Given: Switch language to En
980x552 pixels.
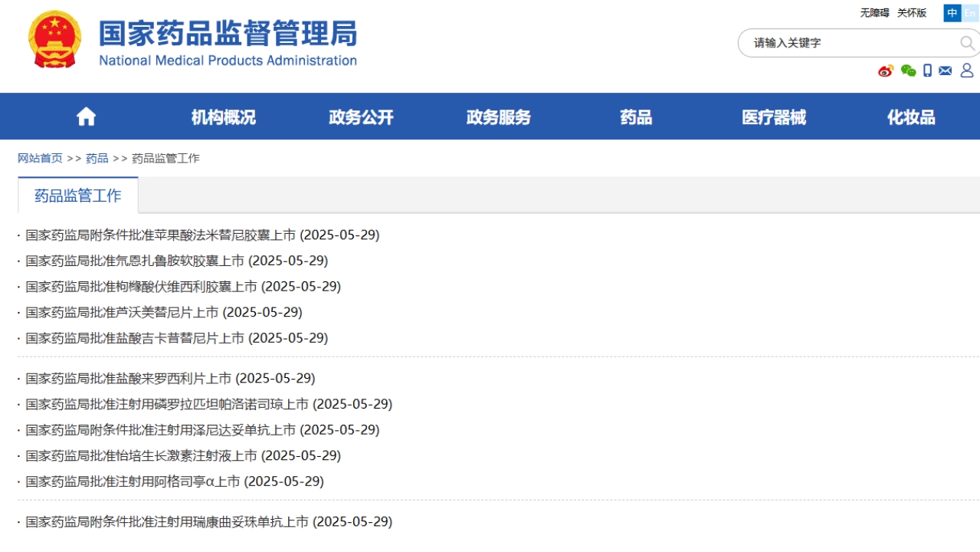Looking at the screenshot, I should click(970, 13).
